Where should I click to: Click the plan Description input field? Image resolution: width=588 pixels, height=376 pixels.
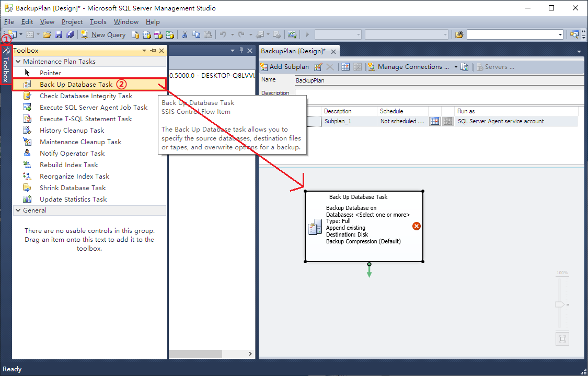pos(440,96)
